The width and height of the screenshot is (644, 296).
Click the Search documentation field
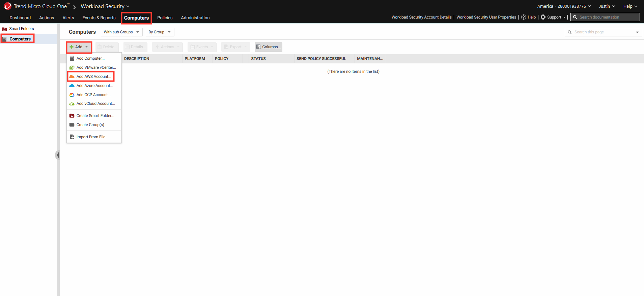click(605, 17)
